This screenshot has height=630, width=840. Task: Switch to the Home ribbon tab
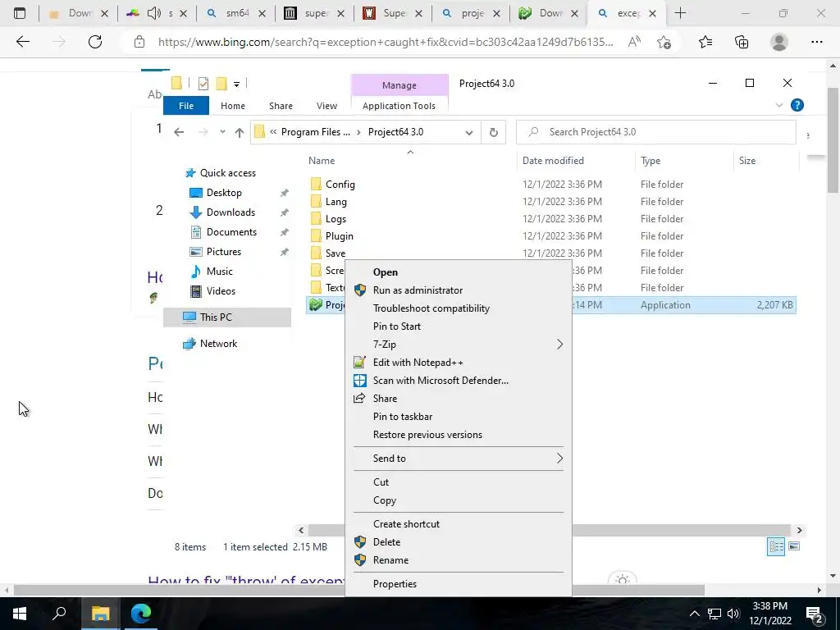coord(232,106)
